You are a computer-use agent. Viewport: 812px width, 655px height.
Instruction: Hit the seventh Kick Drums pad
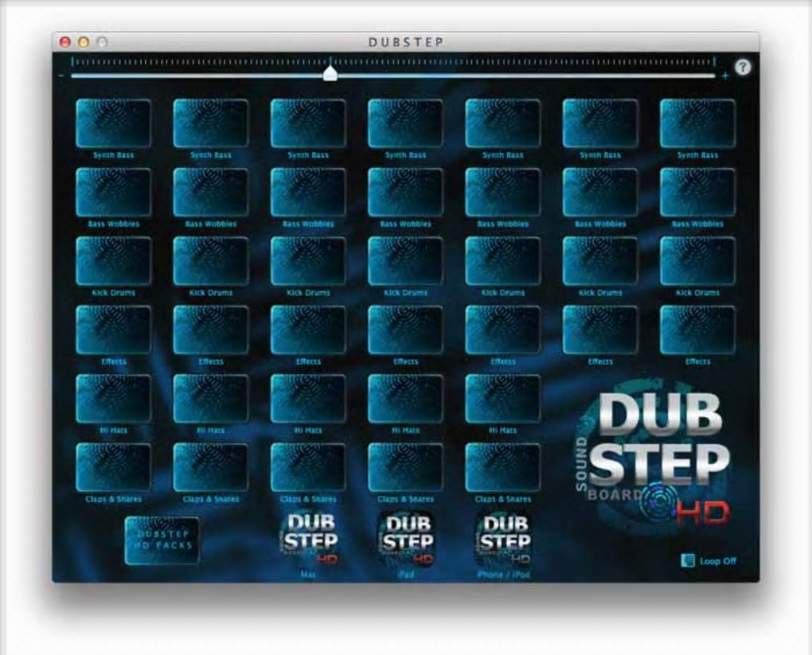coord(697,261)
